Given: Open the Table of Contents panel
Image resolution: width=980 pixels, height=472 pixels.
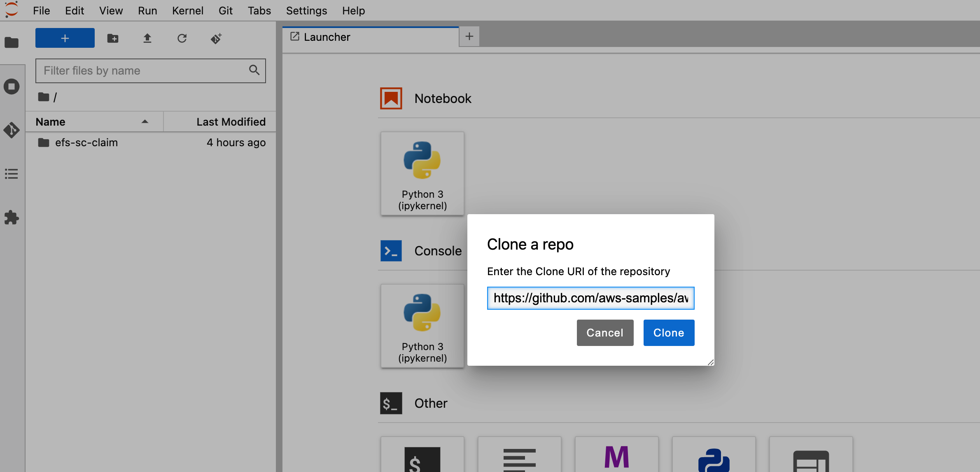Looking at the screenshot, I should (12, 174).
